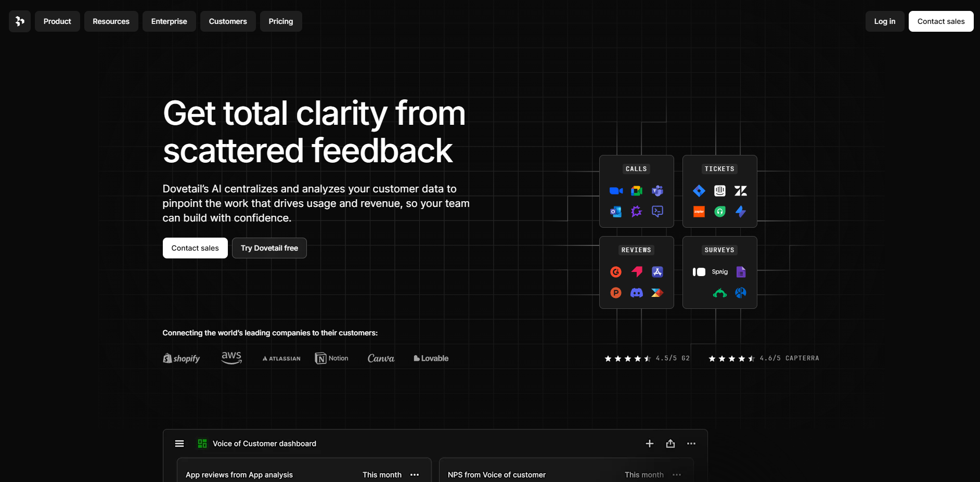The width and height of the screenshot is (980, 482).
Task: Click the Zapier icon in Tickets
Action: tap(699, 212)
